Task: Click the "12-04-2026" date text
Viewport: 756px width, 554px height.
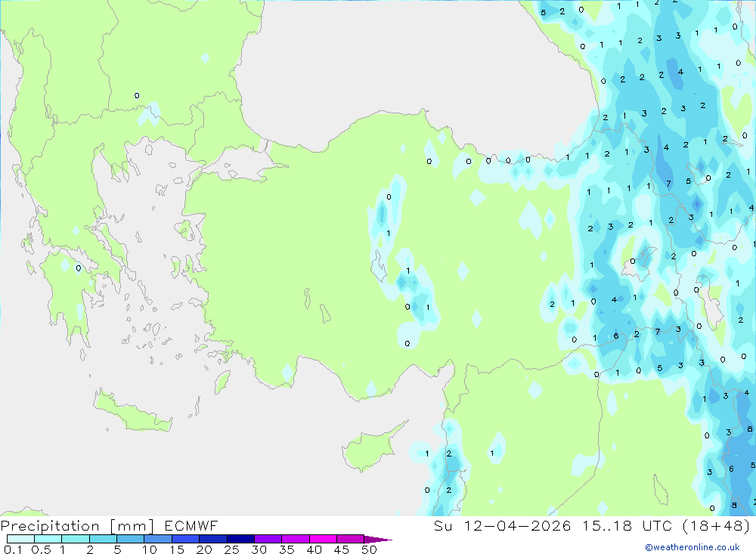Action: pyautogui.click(x=517, y=525)
